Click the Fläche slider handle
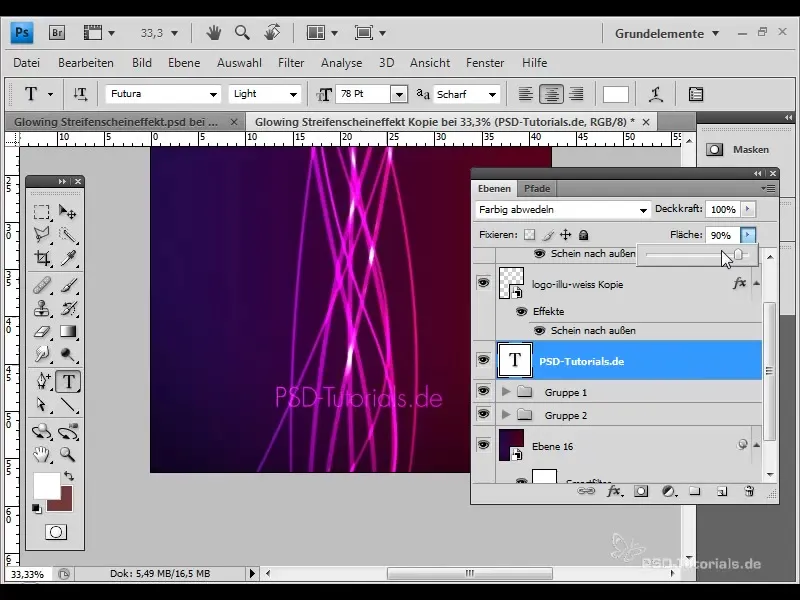Screen dimensions: 800x600 coord(738,254)
